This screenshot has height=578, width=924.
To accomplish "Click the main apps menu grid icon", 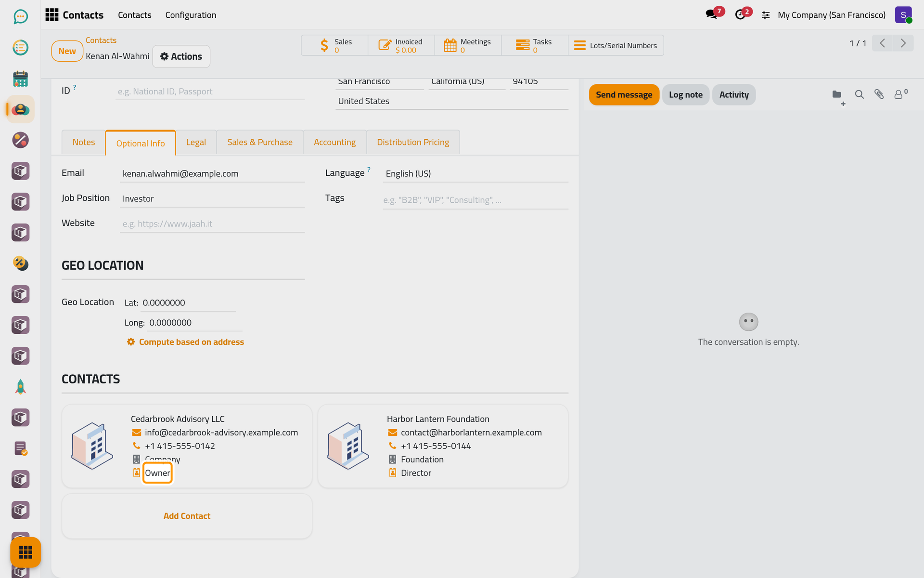I will 52,15.
